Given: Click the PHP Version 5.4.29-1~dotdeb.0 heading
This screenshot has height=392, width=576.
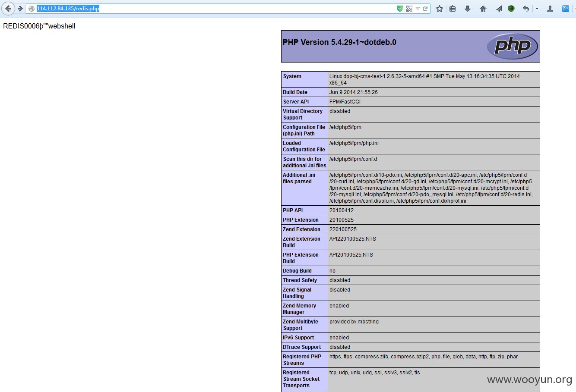Looking at the screenshot, I should 339,42.
